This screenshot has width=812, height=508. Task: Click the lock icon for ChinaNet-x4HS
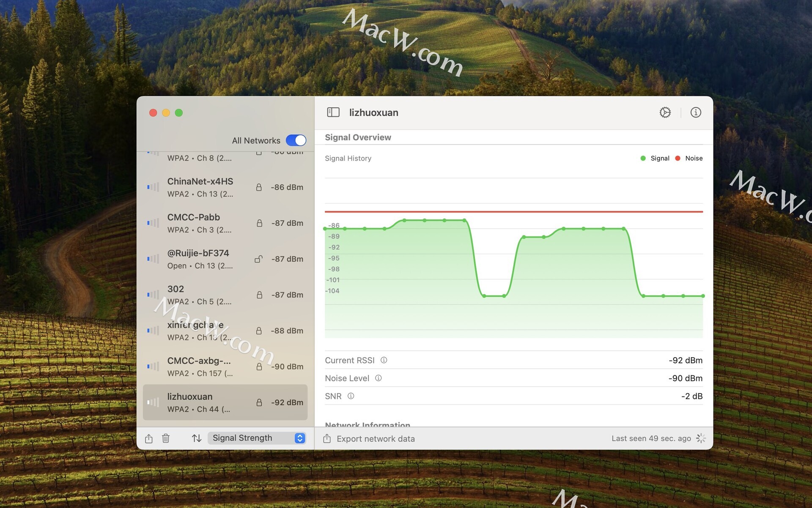259,187
